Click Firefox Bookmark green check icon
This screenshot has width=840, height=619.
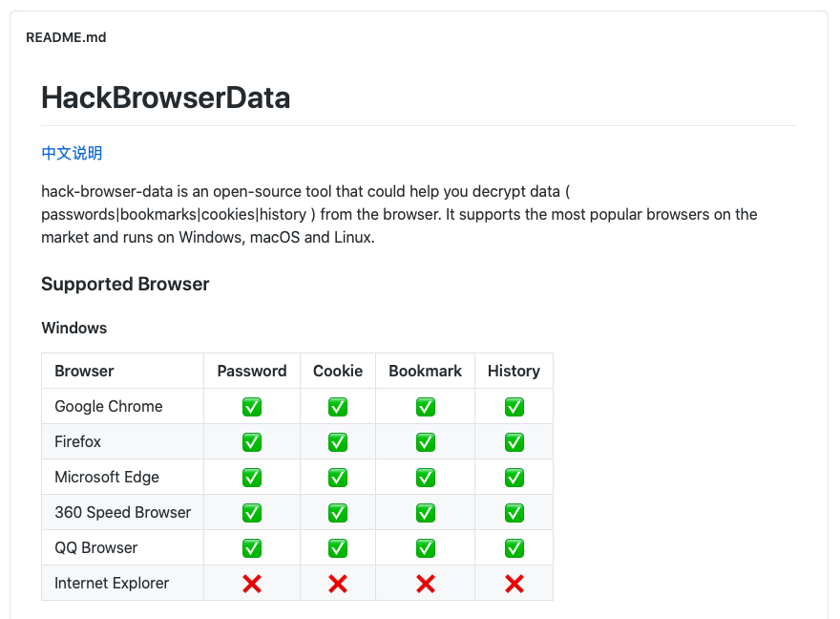click(426, 442)
